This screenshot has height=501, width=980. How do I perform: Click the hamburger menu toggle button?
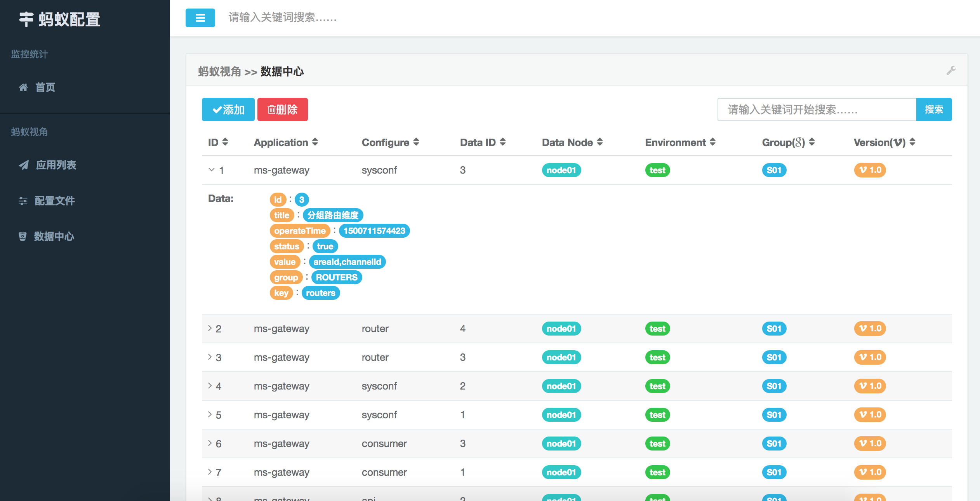tap(200, 18)
